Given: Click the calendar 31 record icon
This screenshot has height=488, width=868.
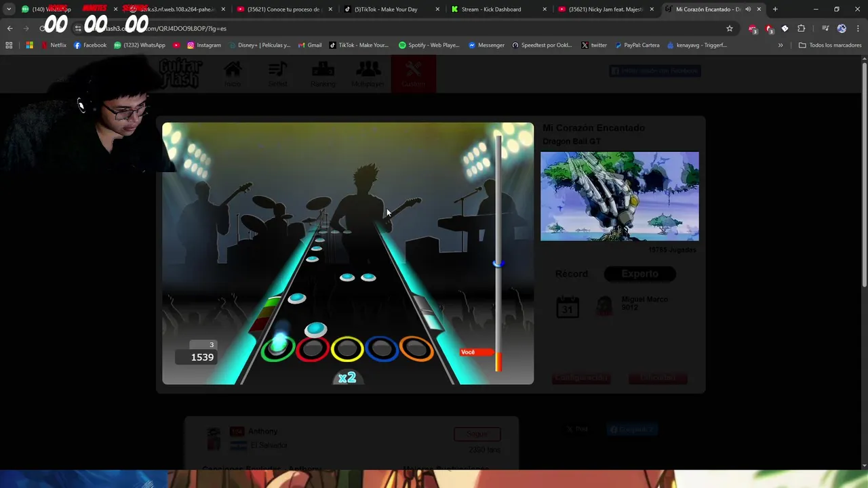Looking at the screenshot, I should pos(567,307).
